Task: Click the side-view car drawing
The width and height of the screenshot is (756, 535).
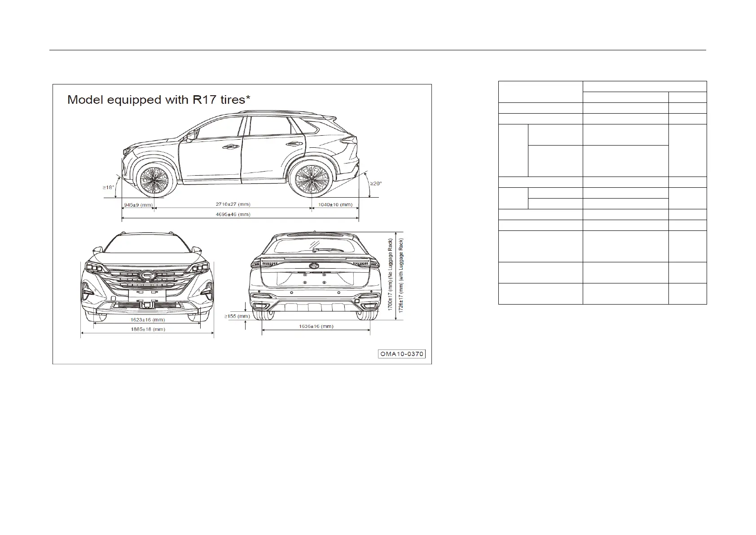Action: [x=240, y=154]
